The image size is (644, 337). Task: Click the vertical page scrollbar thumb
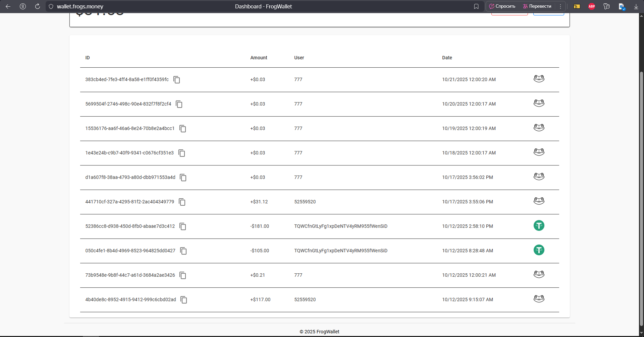(641, 198)
